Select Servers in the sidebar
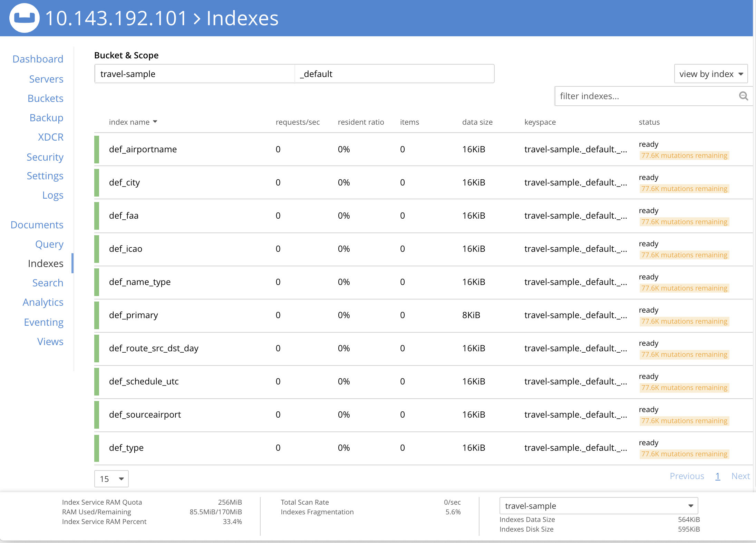 pos(46,79)
